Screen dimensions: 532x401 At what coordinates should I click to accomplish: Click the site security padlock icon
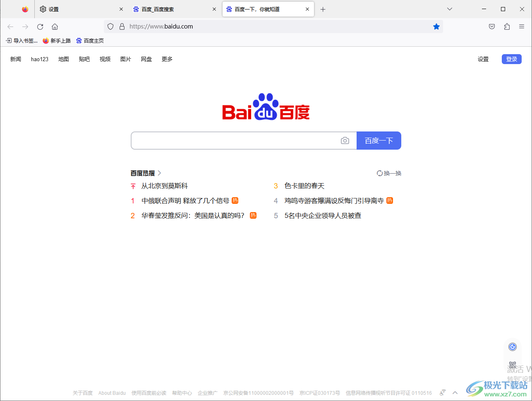click(122, 26)
